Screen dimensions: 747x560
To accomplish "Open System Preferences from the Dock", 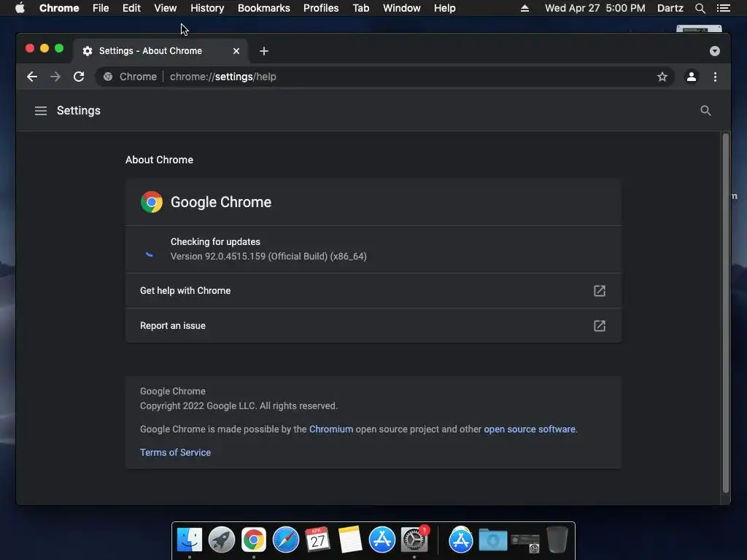I will click(414, 540).
